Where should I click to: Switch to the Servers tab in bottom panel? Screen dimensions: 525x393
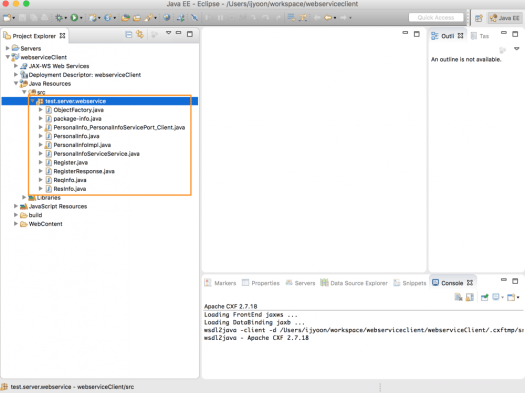click(x=300, y=283)
